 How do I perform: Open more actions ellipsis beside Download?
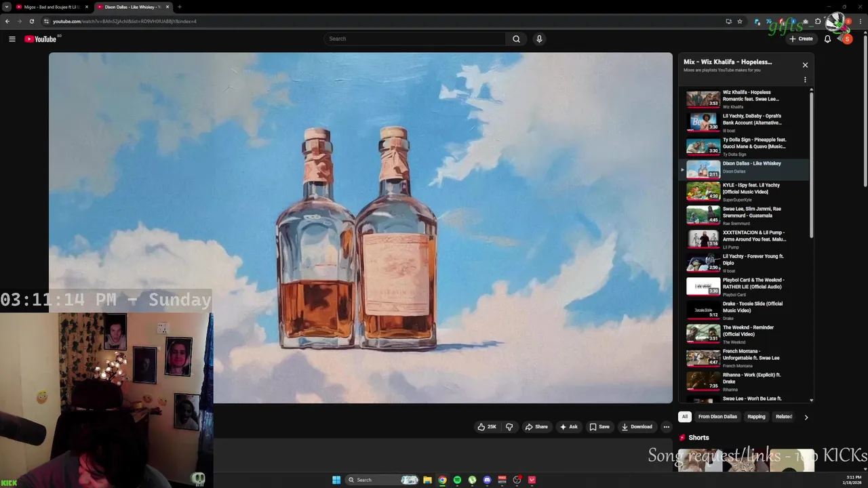tap(667, 427)
